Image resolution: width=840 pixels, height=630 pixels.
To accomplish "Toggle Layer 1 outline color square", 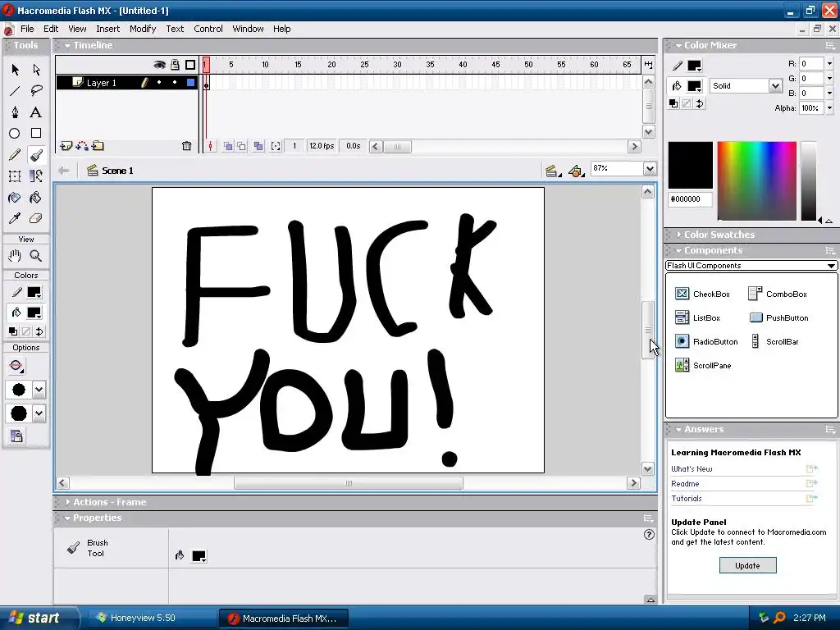I will pos(190,83).
